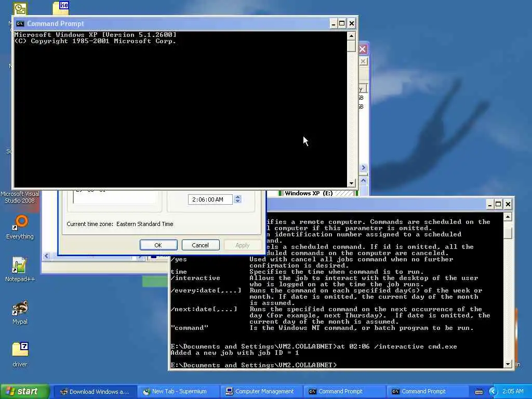Launch the Mypal browser shortcut

(x=20, y=312)
